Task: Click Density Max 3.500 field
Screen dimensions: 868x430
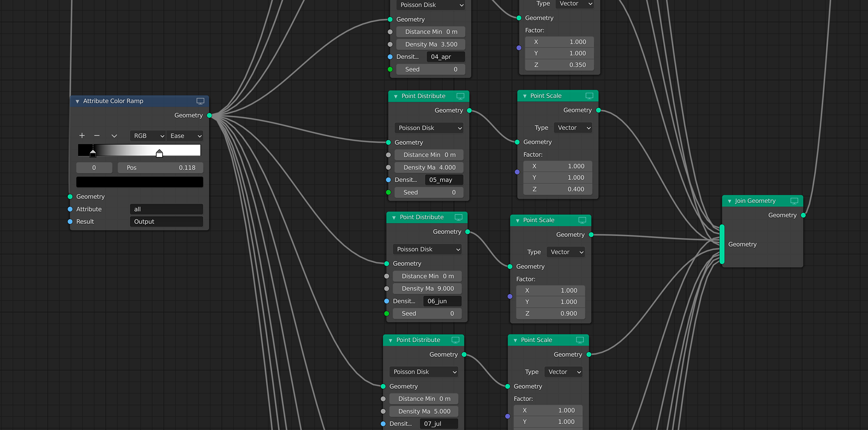Action: click(431, 44)
